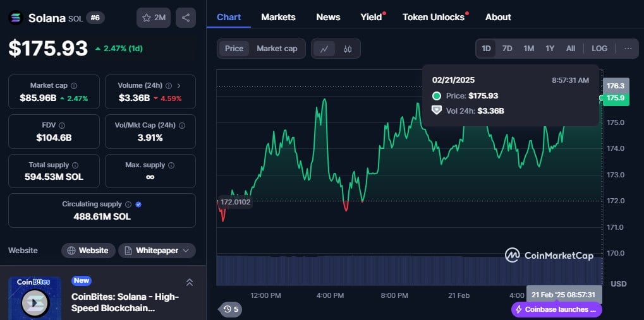Click the $85.96B market cap value
The image size is (644, 320).
(38, 98)
